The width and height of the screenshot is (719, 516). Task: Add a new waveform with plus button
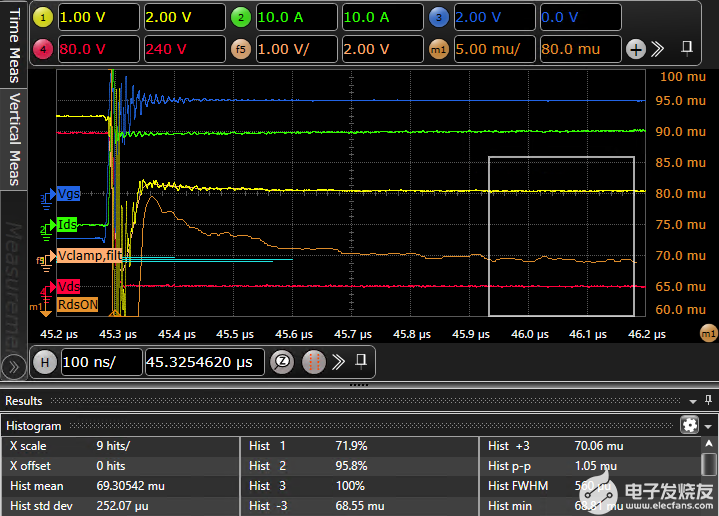click(x=636, y=48)
